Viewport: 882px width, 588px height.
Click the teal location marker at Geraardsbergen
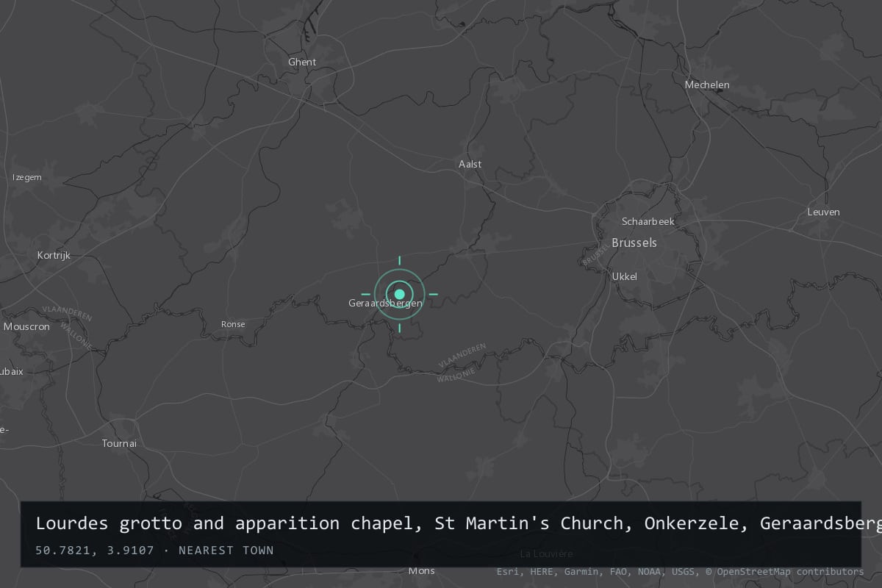pos(399,294)
